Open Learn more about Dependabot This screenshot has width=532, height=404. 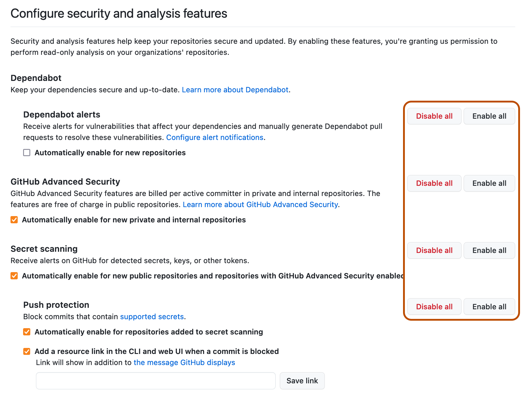pos(235,90)
